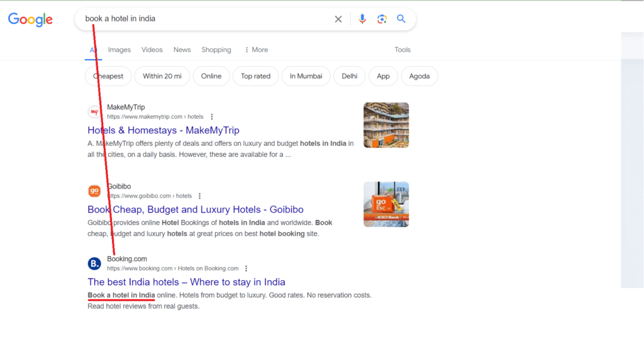644x361 pixels.
Task: Apply the Agoda filter chip
Action: (419, 76)
